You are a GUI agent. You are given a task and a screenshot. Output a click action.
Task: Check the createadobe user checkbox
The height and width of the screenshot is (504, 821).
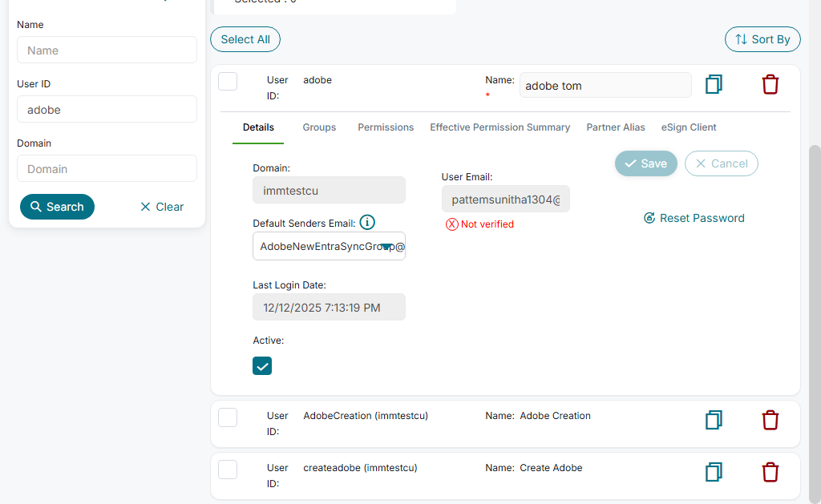[228, 470]
